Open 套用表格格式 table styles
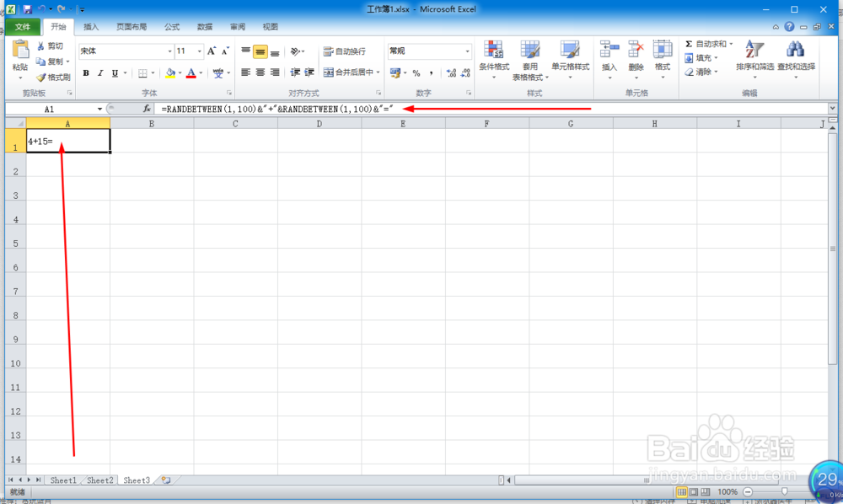843x504 pixels. pos(530,60)
